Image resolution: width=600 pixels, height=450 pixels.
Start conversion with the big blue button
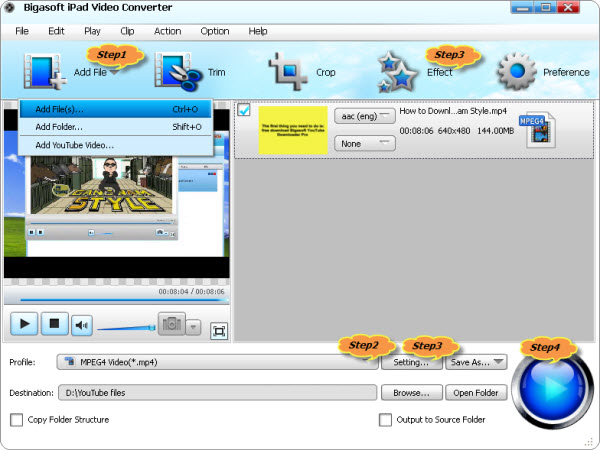552,388
